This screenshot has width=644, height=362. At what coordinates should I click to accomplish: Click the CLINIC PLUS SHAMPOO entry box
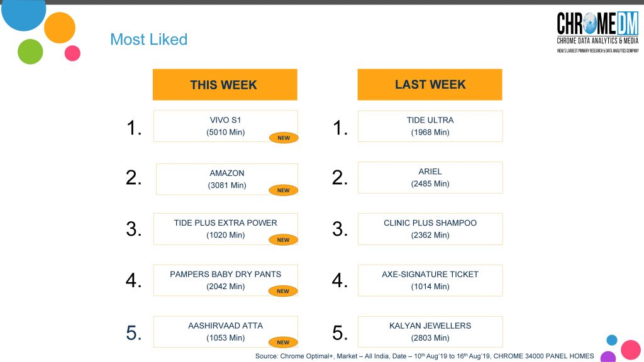click(x=430, y=229)
